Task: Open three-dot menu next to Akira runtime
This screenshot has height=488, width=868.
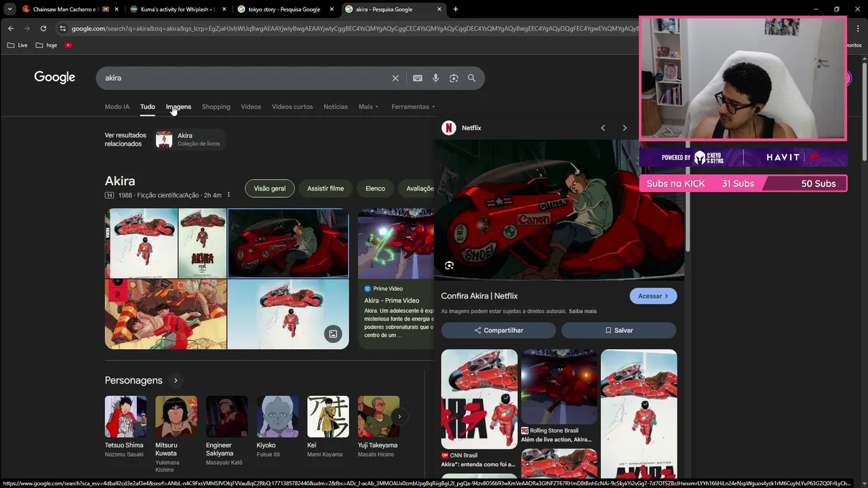Action: (229, 195)
